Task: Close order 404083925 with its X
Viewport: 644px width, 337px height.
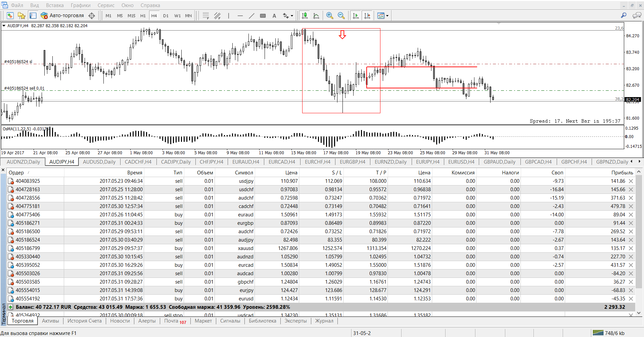Action: (631, 181)
